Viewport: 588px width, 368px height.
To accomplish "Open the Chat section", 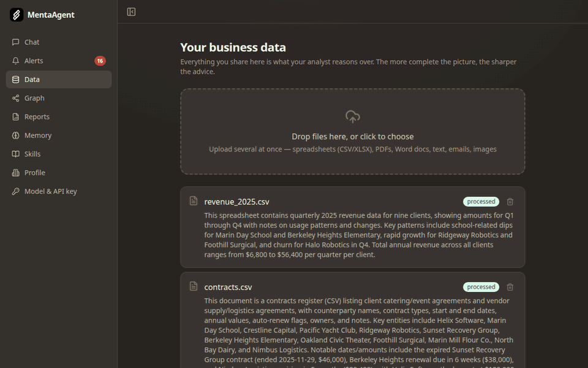I will 59,42.
